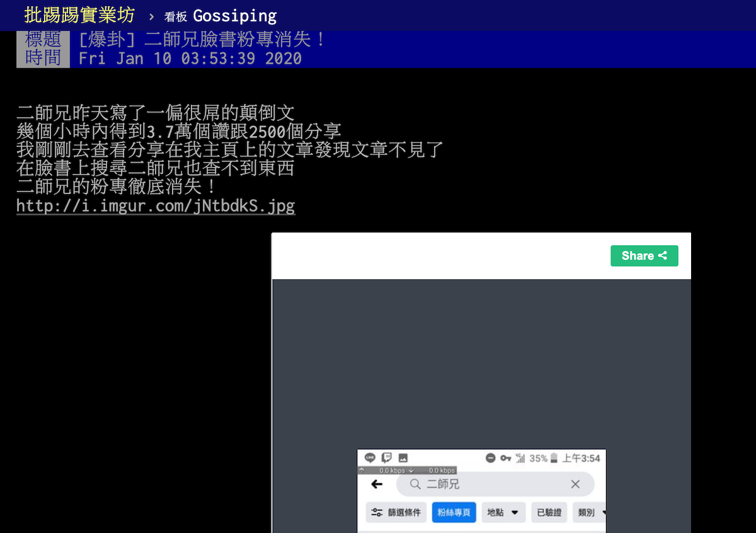
Task: Tap the do-not-disturb icon in the status bar
Action: click(x=490, y=457)
